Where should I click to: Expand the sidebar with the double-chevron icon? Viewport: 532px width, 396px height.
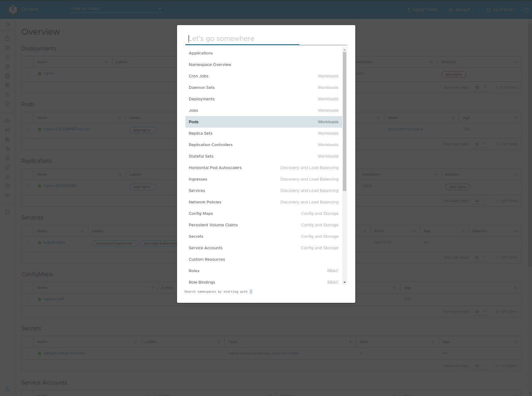pyautogui.click(x=8, y=24)
